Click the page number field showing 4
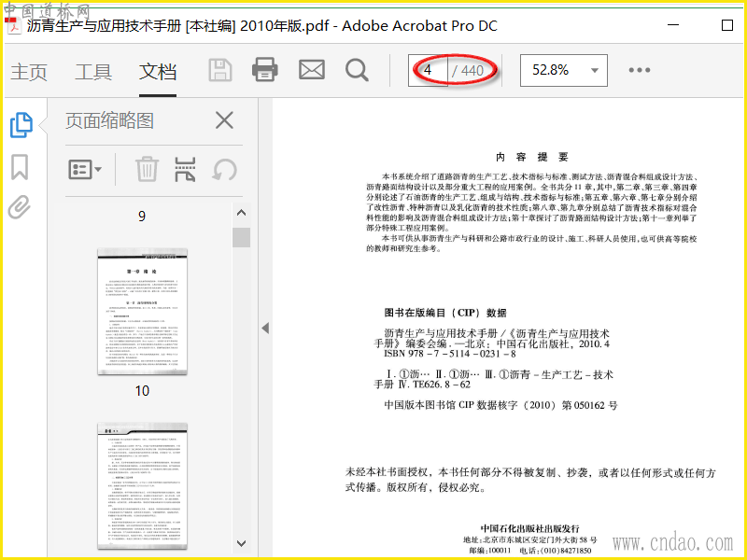The width and height of the screenshot is (747, 560). point(428,71)
